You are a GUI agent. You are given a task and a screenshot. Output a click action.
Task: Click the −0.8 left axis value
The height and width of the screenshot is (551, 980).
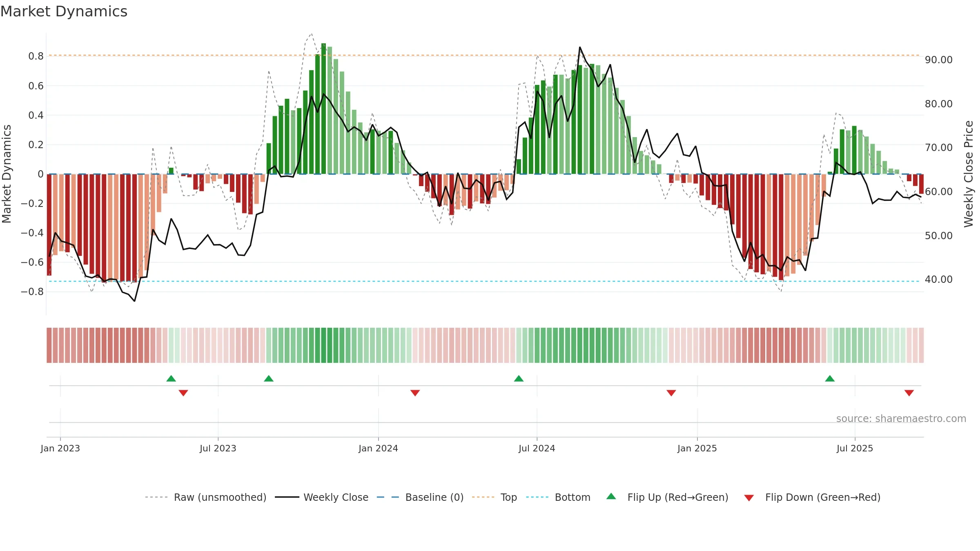(32, 291)
